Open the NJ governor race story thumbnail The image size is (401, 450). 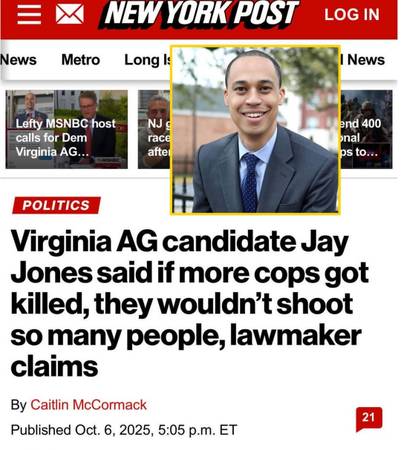pyautogui.click(x=154, y=129)
